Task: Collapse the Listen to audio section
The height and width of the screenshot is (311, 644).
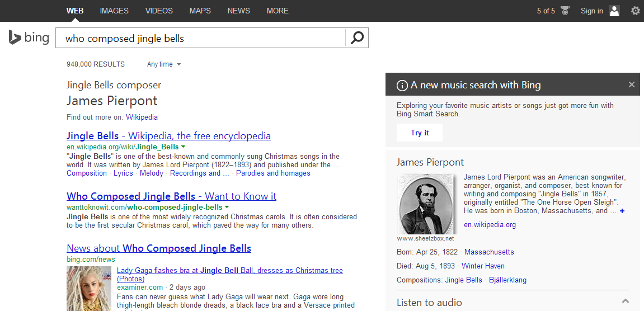Action: [625, 301]
